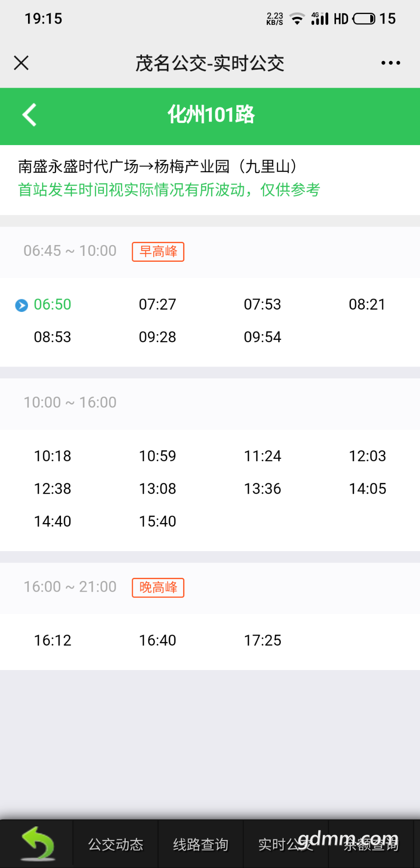420x868 pixels.
Task: Tap the route direction text 南盛永盛时代广场
Action: [78, 166]
